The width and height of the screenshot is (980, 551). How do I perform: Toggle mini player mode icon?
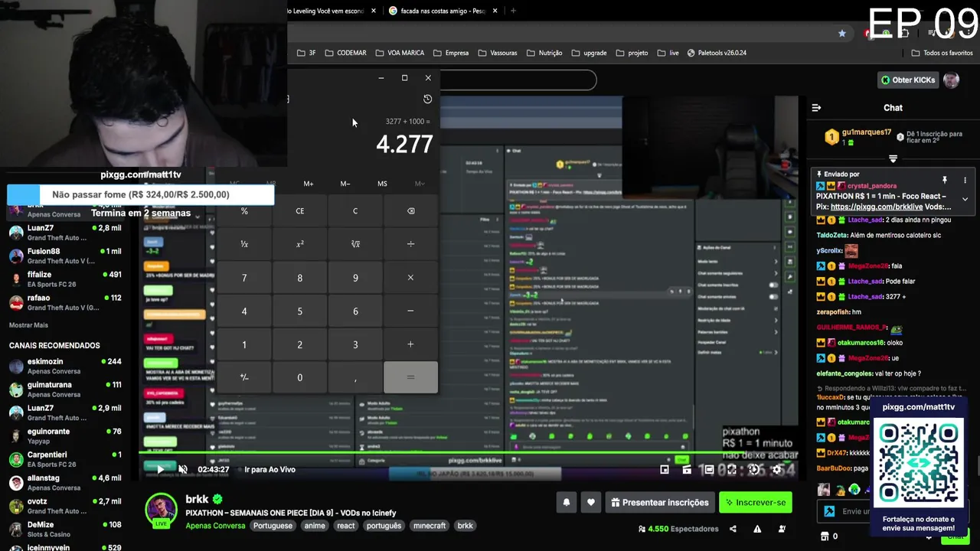click(664, 469)
